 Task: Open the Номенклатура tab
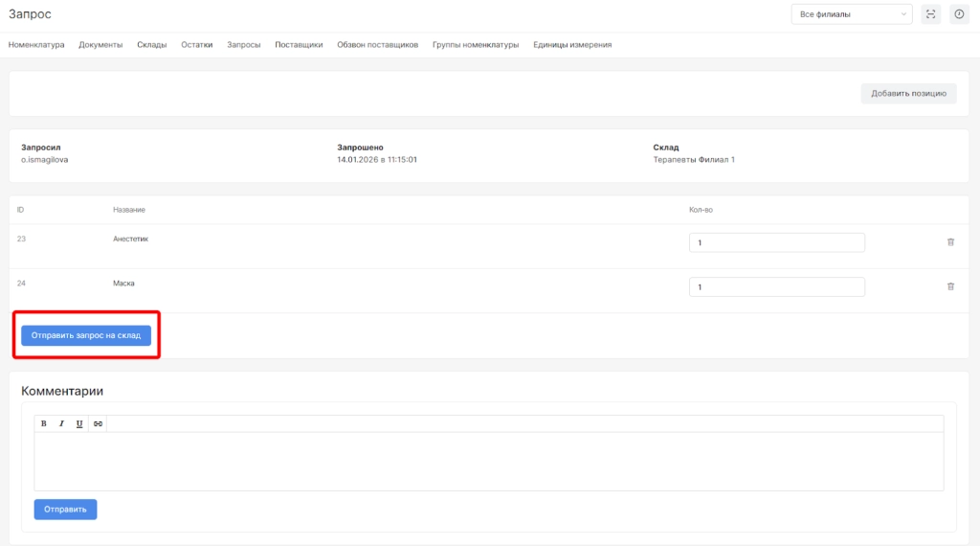[36, 45]
